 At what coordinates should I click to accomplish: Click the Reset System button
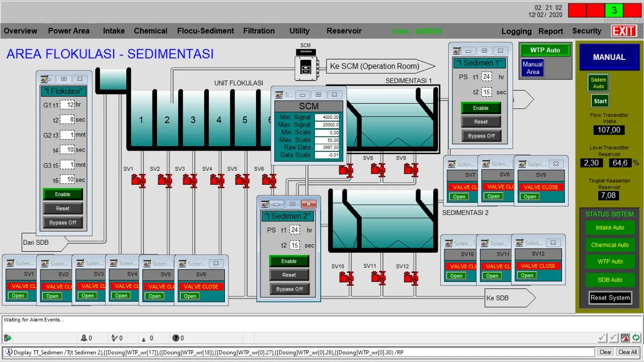click(610, 298)
